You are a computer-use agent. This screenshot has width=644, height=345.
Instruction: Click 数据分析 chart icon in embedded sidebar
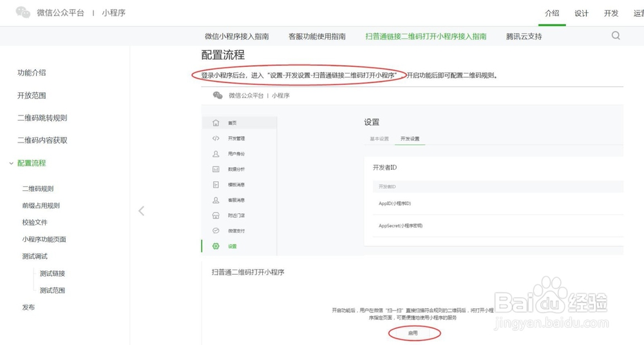click(216, 169)
